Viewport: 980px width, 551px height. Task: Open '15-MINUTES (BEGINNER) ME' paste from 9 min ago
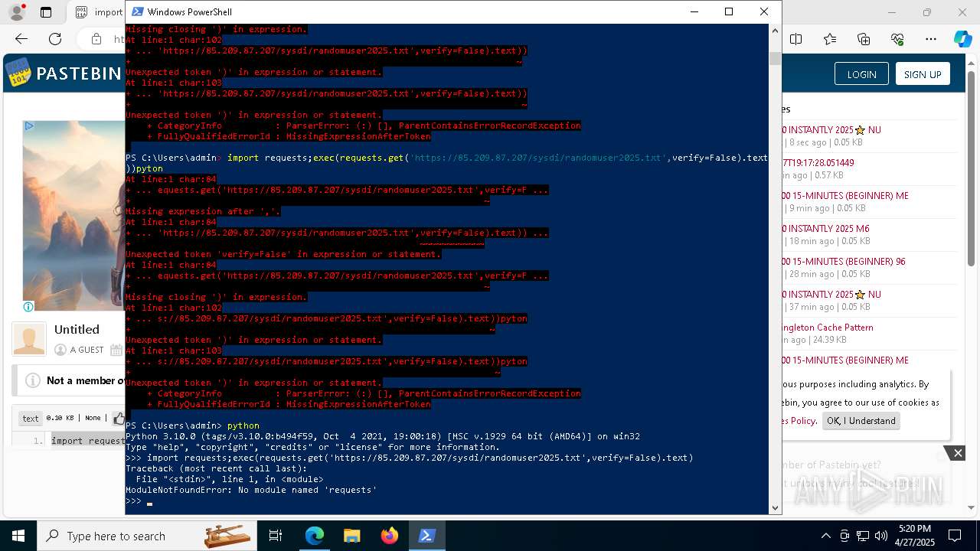click(845, 196)
